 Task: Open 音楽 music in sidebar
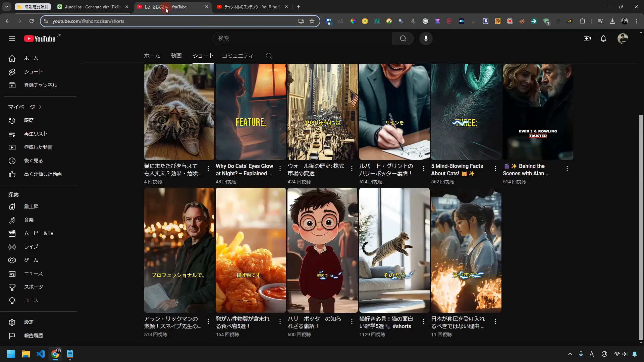40,220
